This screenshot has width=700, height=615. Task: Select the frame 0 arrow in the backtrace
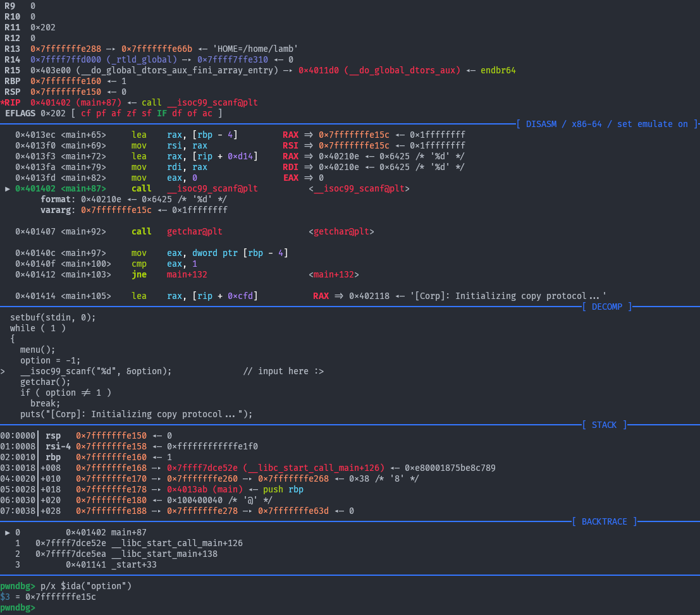coord(8,533)
